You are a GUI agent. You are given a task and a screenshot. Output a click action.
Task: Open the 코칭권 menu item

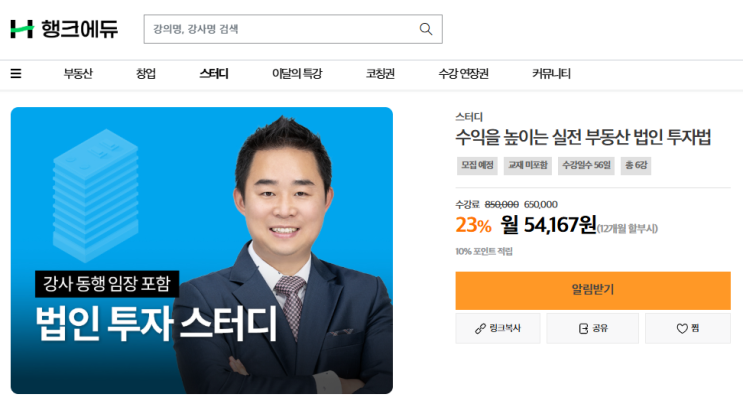click(380, 73)
